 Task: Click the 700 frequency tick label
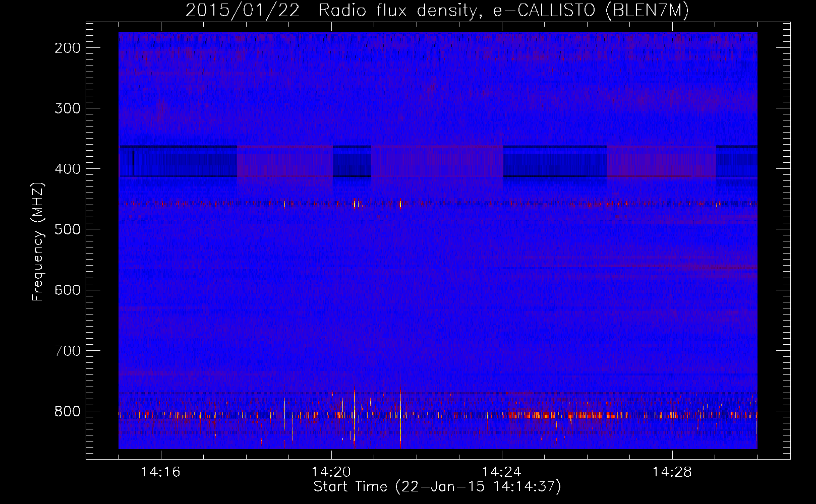click(67, 350)
